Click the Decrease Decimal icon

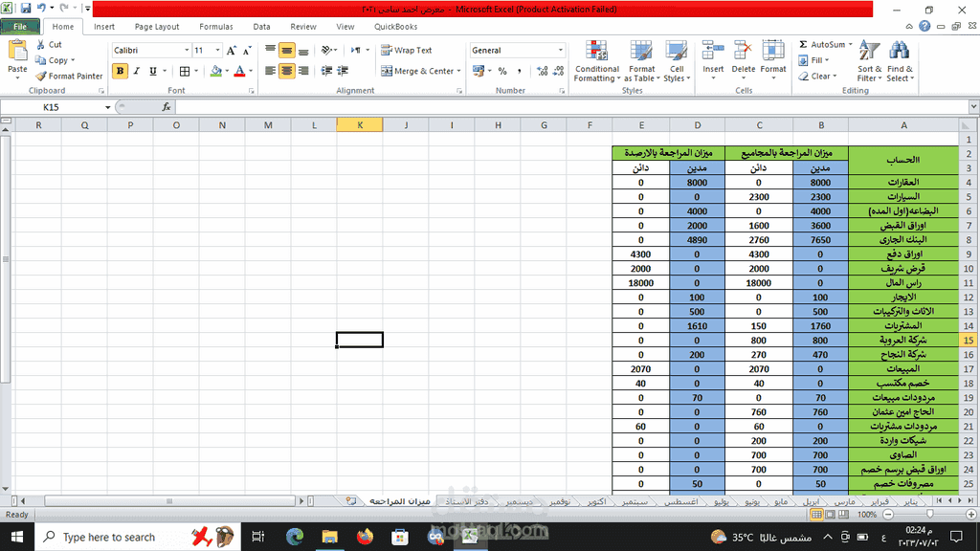(559, 71)
